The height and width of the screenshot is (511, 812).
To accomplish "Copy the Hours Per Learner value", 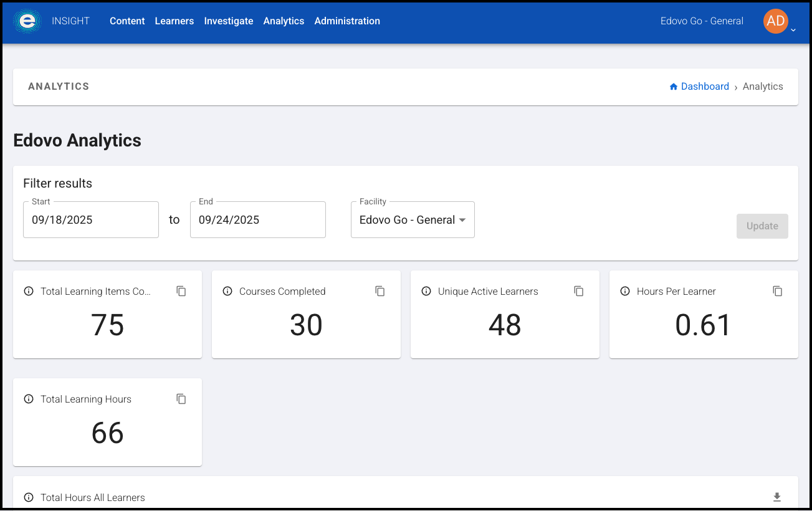I will (778, 291).
